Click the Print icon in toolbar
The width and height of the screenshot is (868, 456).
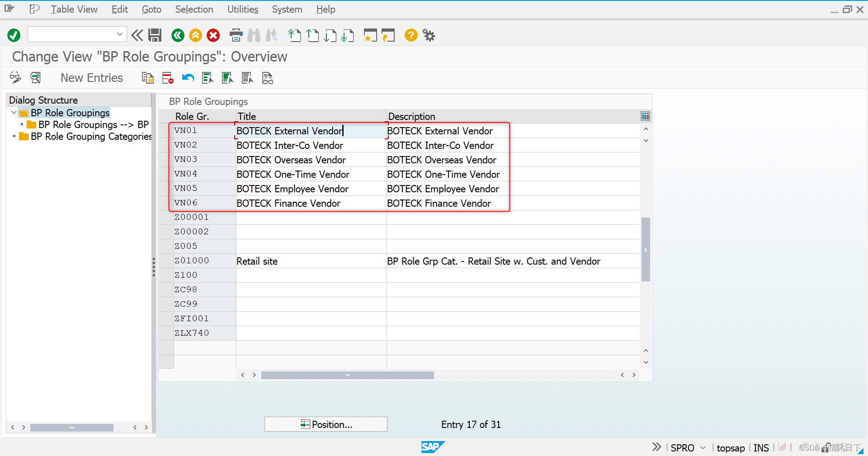coord(236,35)
